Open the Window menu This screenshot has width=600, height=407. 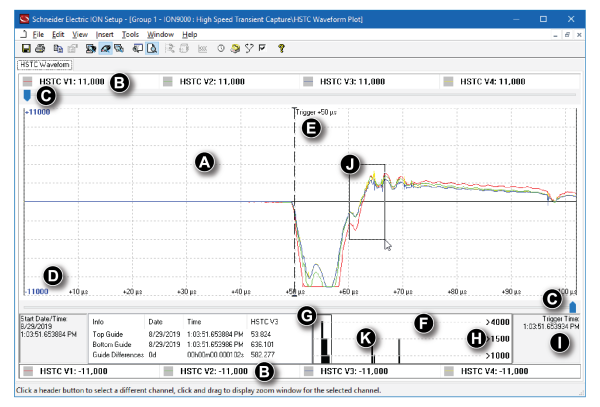[x=161, y=34]
